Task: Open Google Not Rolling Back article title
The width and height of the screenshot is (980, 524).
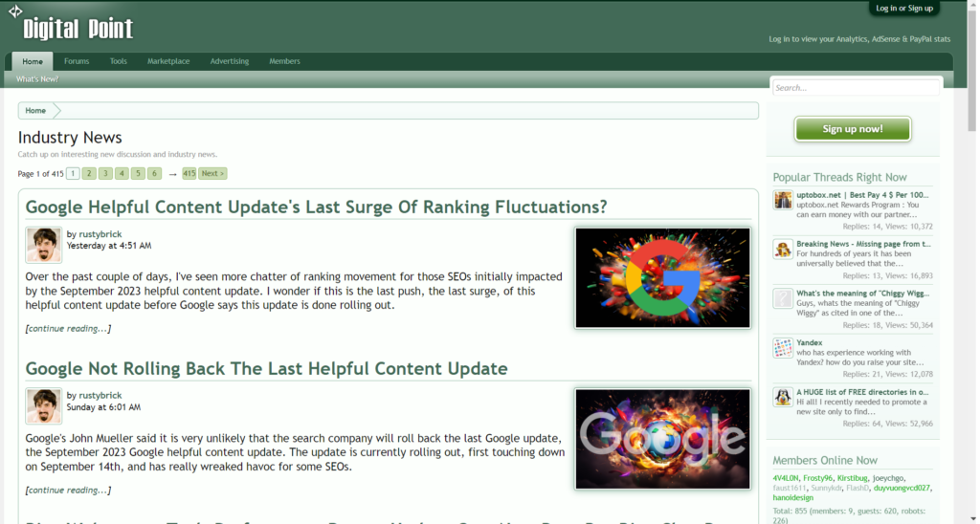Action: click(266, 368)
